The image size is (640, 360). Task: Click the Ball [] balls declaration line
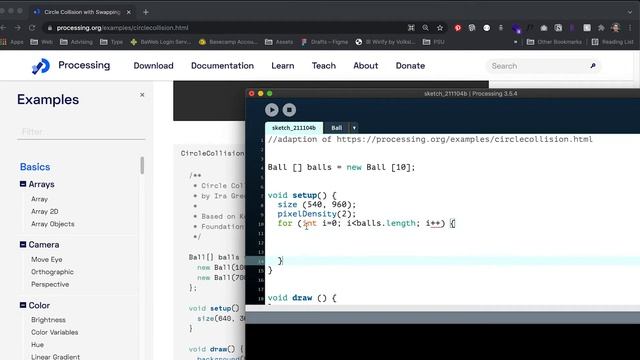(341, 167)
